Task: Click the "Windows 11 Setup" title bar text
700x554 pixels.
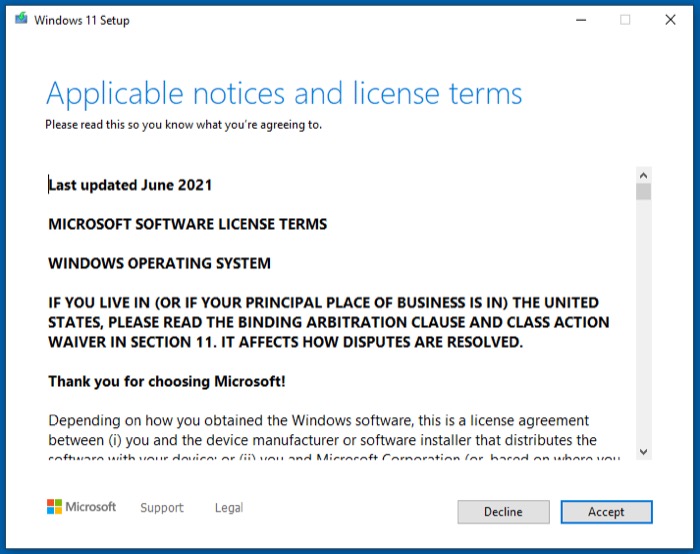Action: point(82,20)
